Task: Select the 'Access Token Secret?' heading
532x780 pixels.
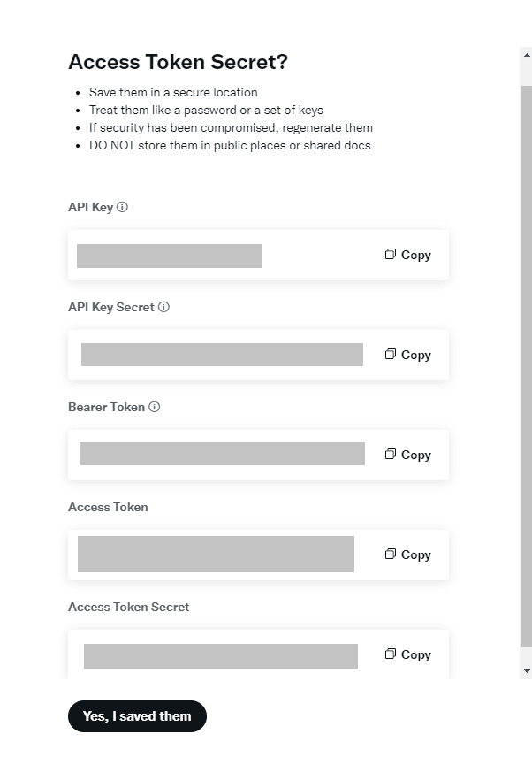Action: 179,62
